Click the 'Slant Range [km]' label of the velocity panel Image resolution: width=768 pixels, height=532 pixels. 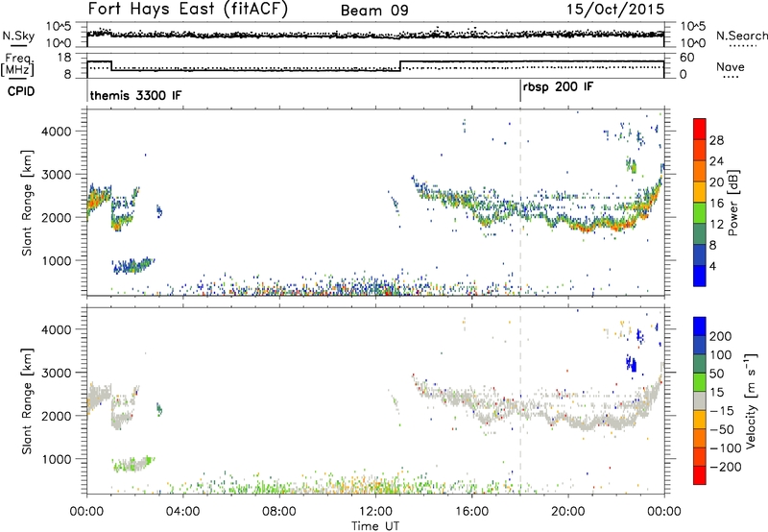[27, 401]
